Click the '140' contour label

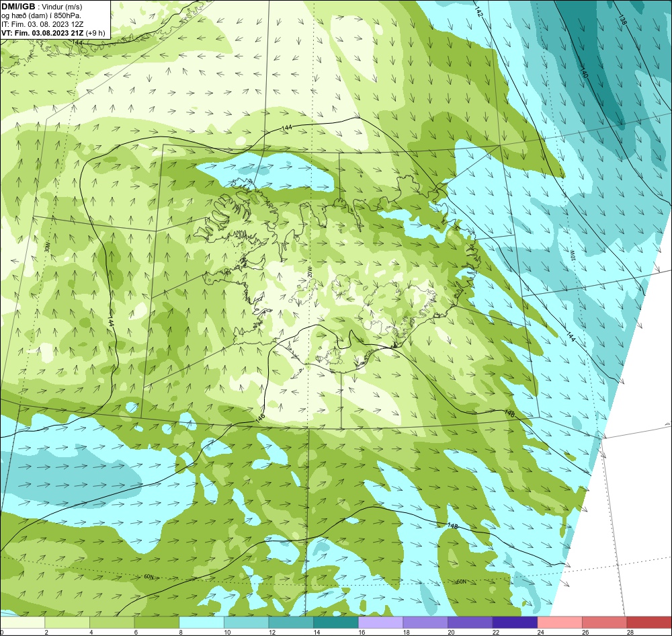point(584,73)
